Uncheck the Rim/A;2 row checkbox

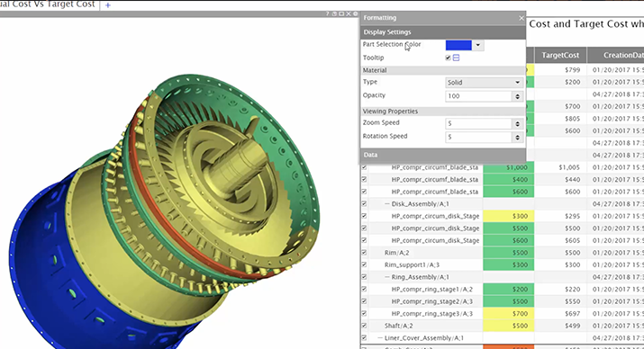click(364, 253)
